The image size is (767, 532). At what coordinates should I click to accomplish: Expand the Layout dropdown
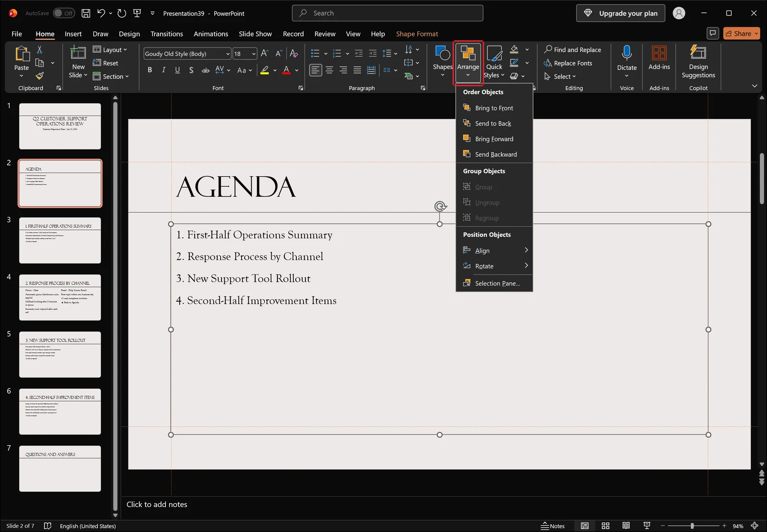click(110, 49)
